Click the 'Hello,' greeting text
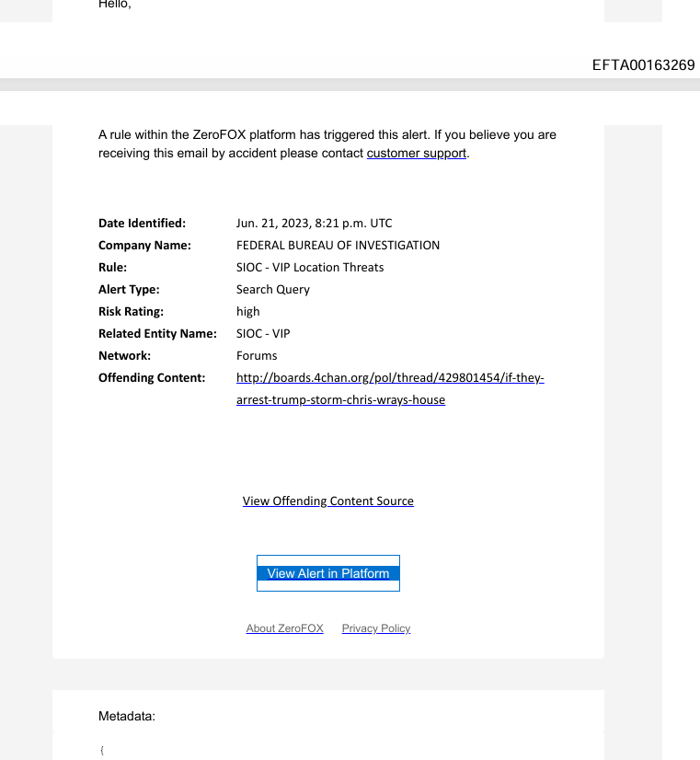 (115, 5)
